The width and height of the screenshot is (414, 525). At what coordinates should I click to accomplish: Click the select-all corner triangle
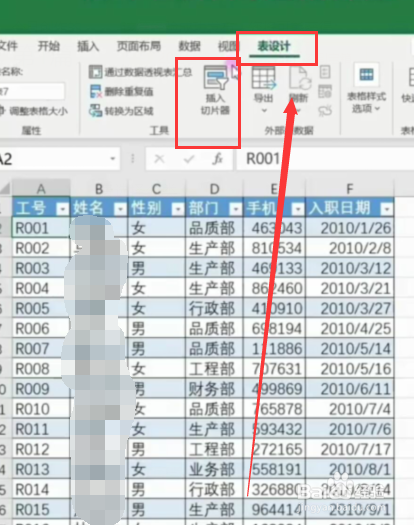5,189
